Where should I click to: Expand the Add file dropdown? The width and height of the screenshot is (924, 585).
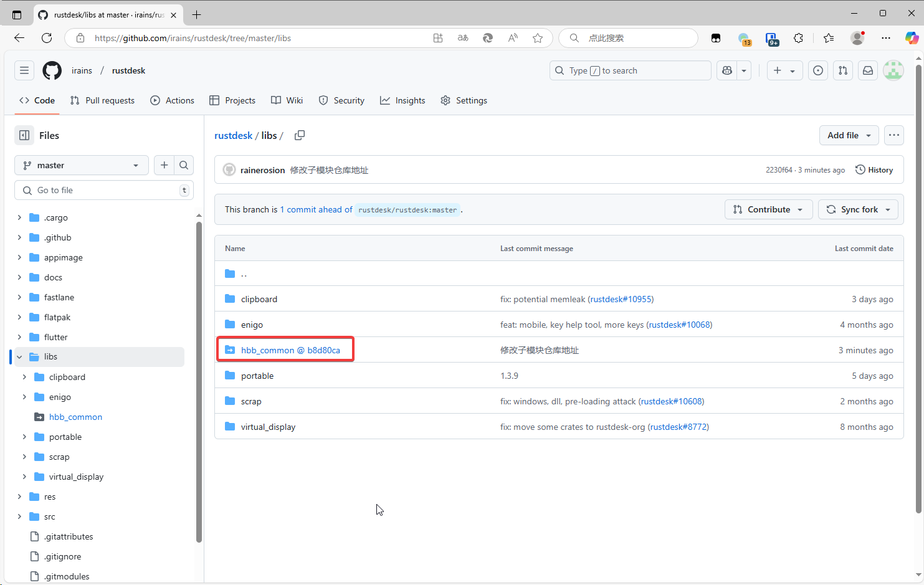[849, 135]
